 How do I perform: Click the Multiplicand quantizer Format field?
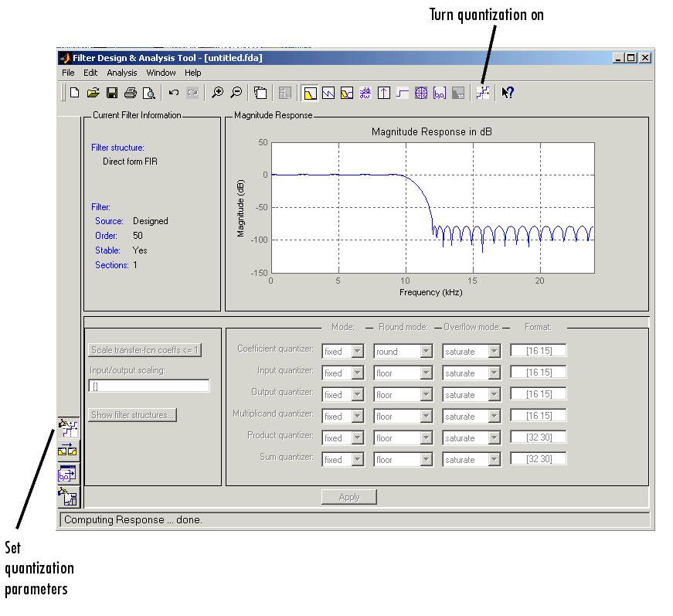click(x=539, y=416)
